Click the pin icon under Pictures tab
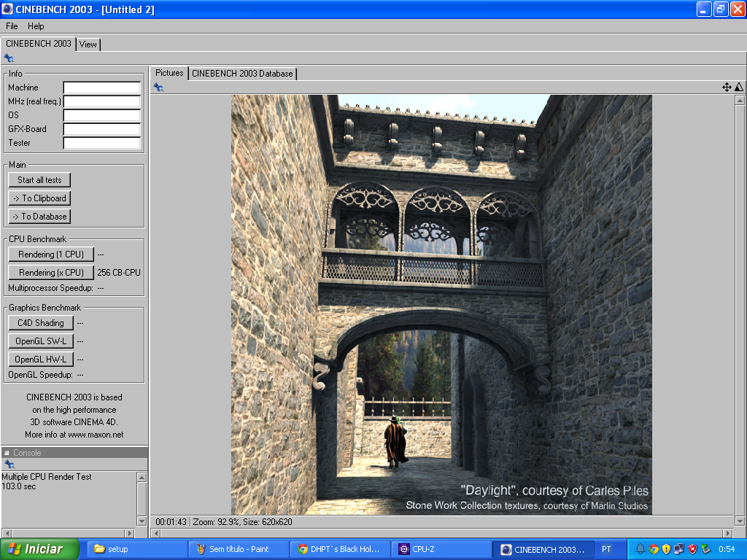This screenshot has width=747, height=560. pyautogui.click(x=158, y=87)
